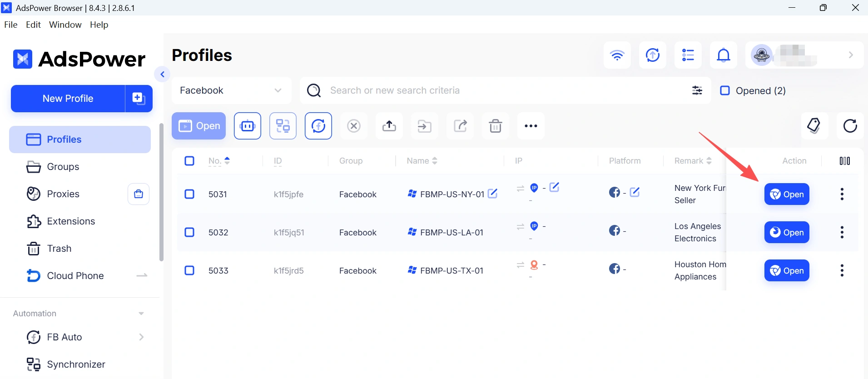Go to the Profiles section

(80, 140)
